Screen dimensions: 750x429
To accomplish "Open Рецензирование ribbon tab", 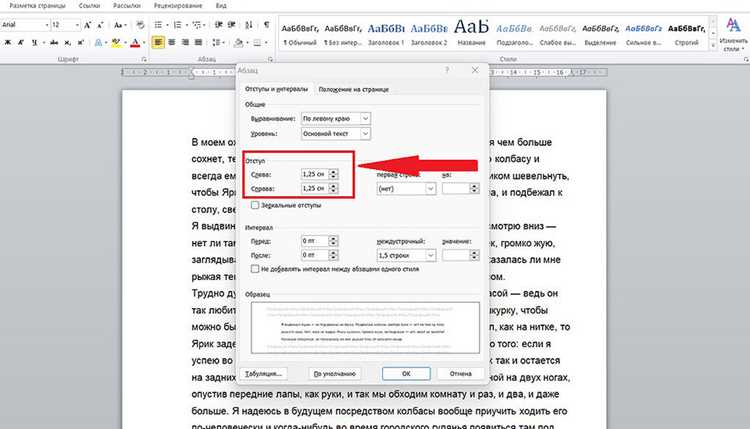I will pyautogui.click(x=178, y=6).
